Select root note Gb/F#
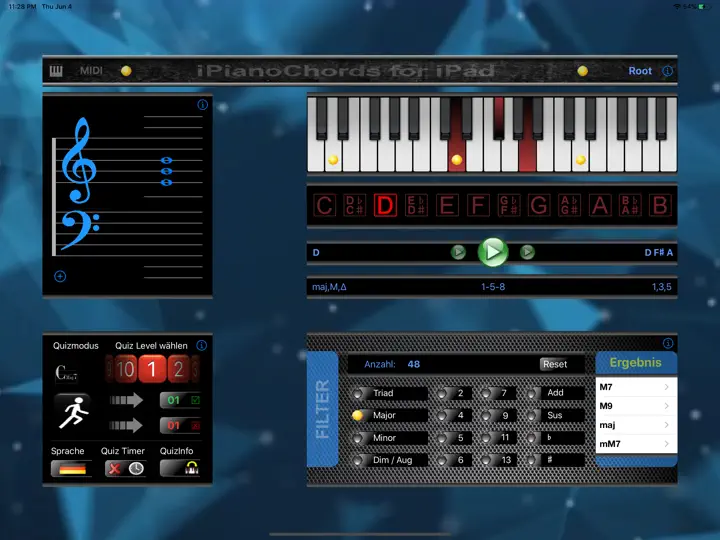 pos(509,205)
